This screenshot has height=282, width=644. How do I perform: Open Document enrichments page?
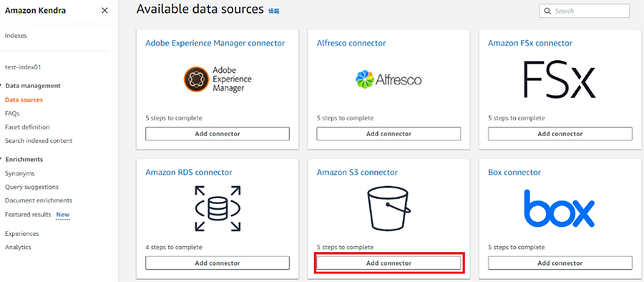(39, 200)
